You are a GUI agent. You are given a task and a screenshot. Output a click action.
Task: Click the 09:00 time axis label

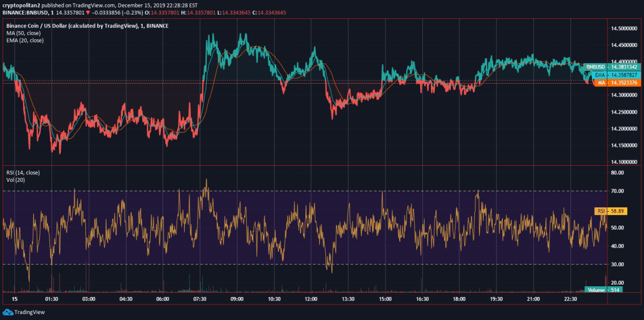pyautogui.click(x=237, y=299)
